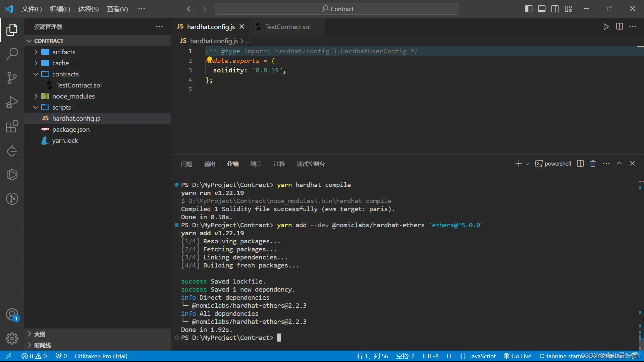Open Run and Debug view

[12, 102]
